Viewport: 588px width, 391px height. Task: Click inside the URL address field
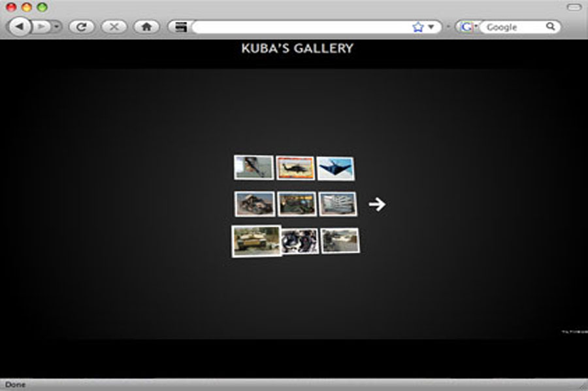[301, 27]
